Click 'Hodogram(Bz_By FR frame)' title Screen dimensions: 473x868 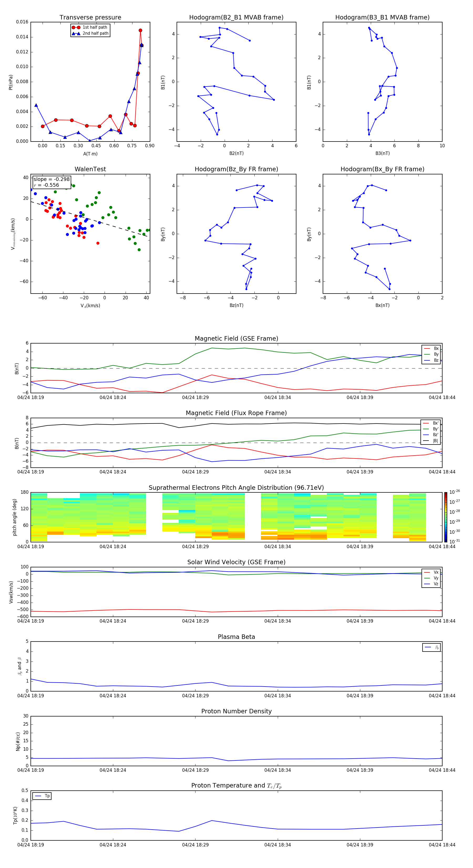pos(236,169)
